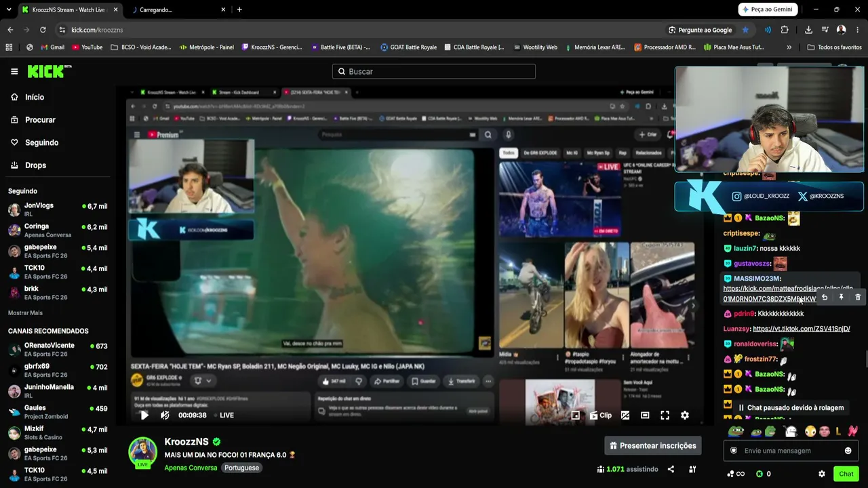The height and width of the screenshot is (488, 868).
Task: Create a Clip from the stream
Action: click(600, 415)
